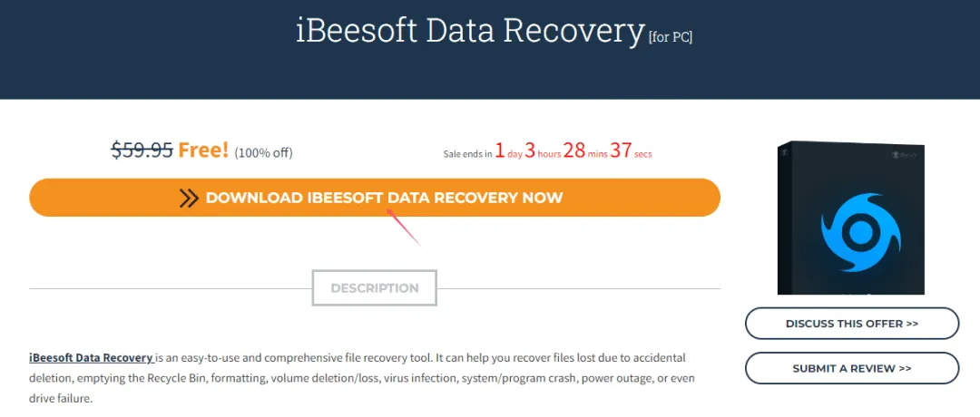The height and width of the screenshot is (417, 980).
Task: Switch to the Description tab
Action: (x=375, y=287)
